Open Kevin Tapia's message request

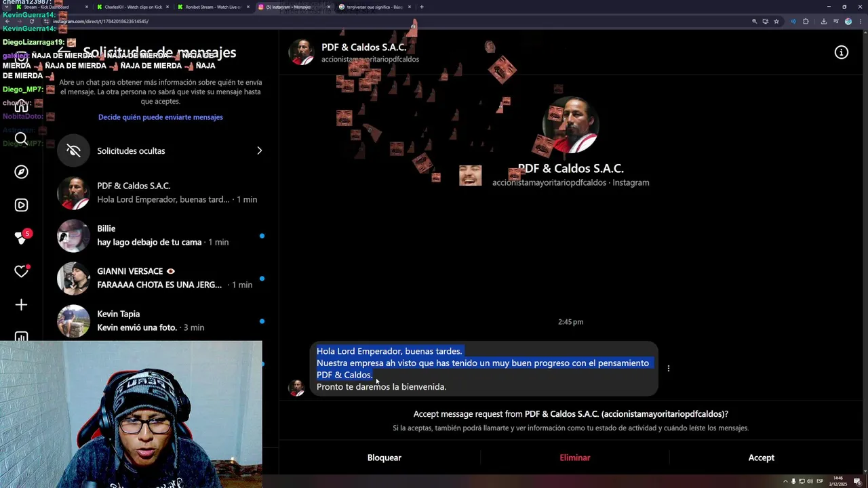coord(161,321)
